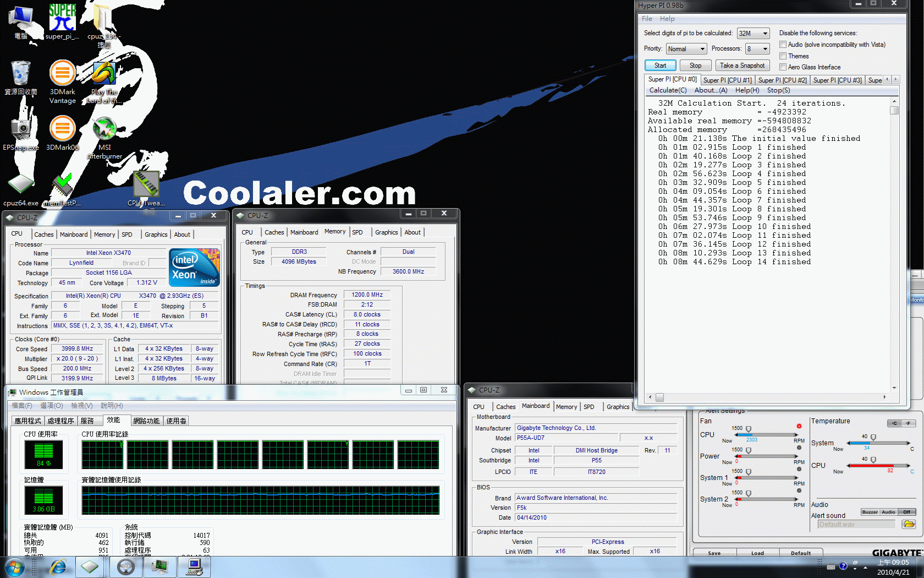Open Calculate(C) menu in Super PI
The width and height of the screenshot is (924, 578).
[x=668, y=90]
